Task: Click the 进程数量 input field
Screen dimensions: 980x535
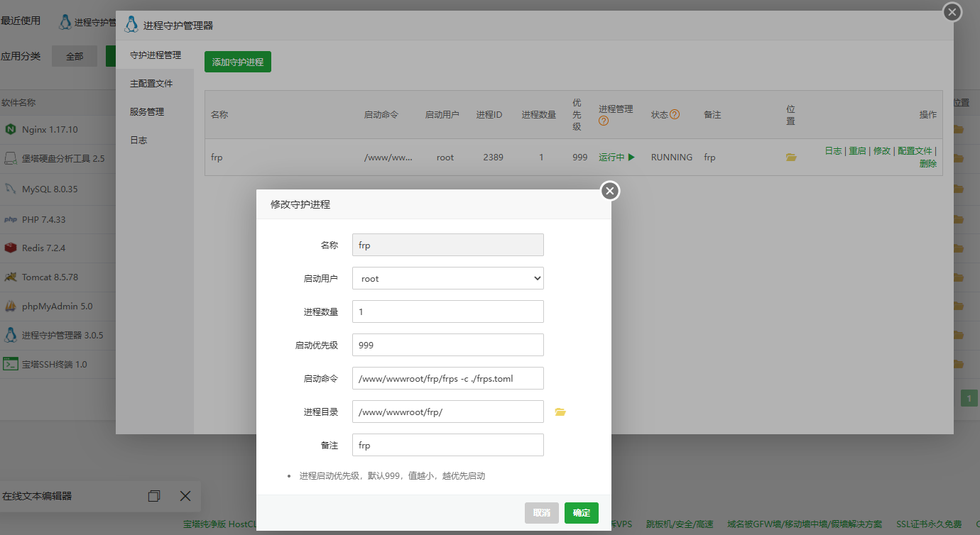Action: point(448,311)
